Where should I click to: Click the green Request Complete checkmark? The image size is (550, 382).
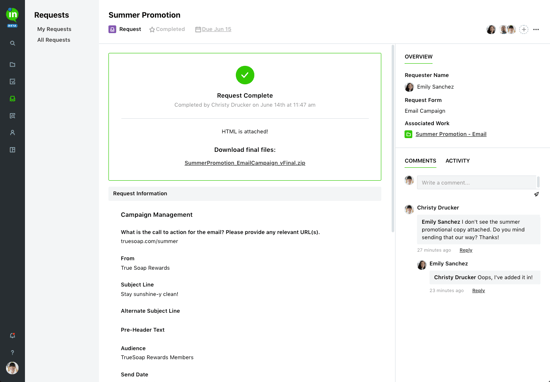245,75
